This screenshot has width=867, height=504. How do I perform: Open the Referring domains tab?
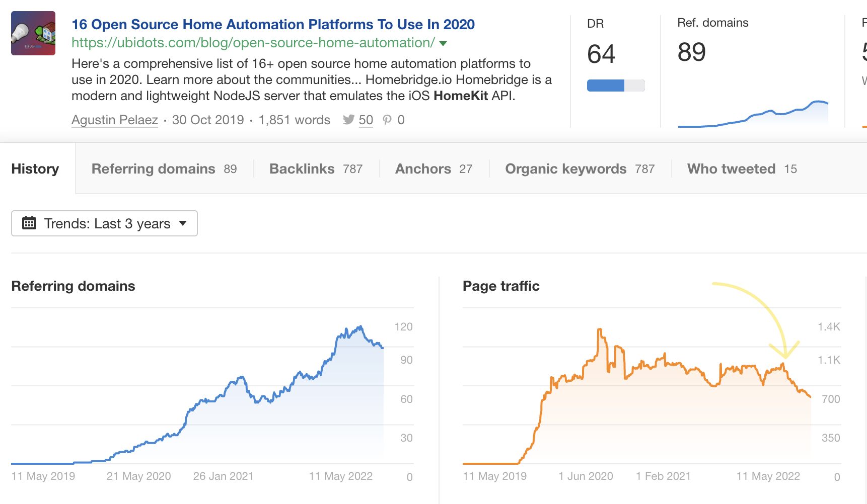tap(153, 169)
